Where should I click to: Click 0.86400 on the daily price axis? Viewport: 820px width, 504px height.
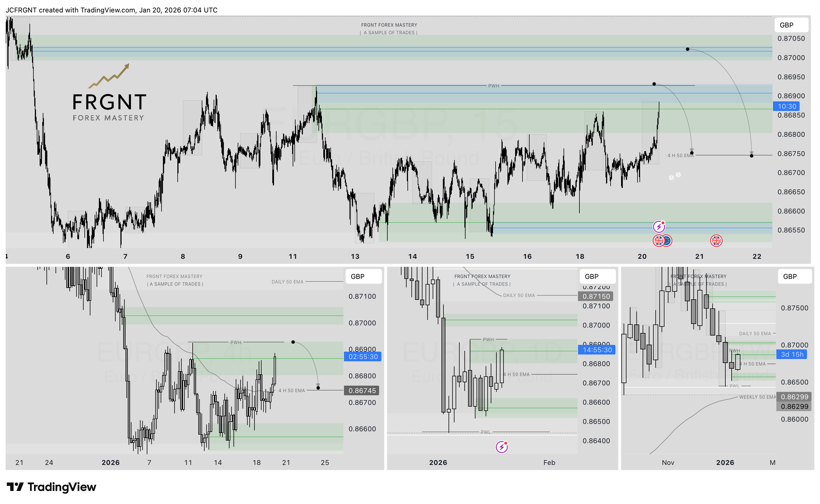(596, 441)
